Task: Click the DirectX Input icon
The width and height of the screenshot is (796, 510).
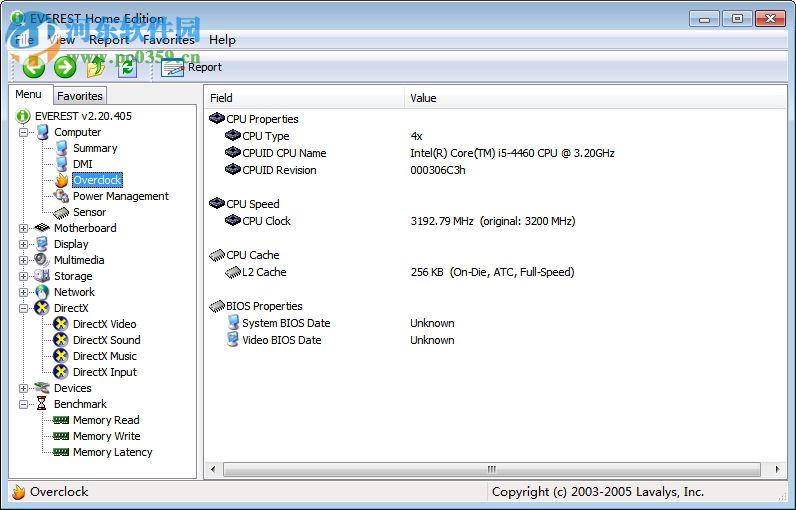Action: [x=61, y=372]
